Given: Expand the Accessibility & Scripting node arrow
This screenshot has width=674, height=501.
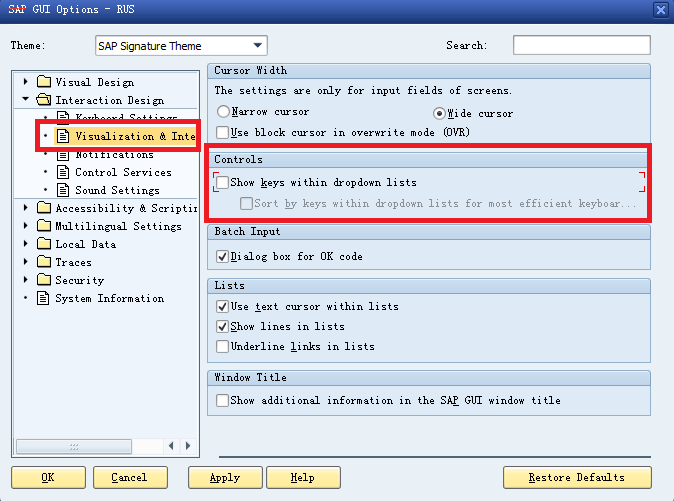Looking at the screenshot, I should coord(26,208).
